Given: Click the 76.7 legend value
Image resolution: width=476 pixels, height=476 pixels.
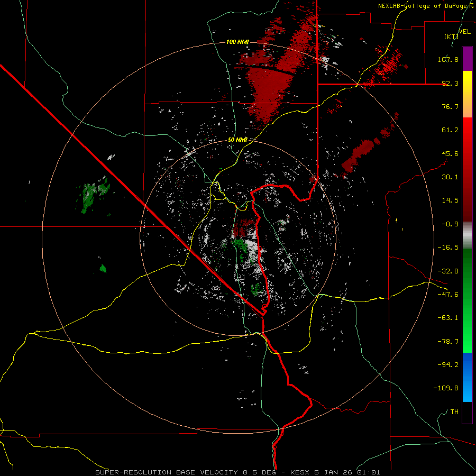Looking at the screenshot, I should pos(450,106).
